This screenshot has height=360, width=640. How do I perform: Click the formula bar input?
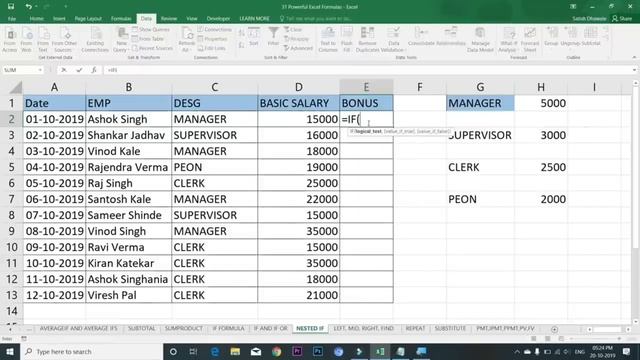[367, 70]
